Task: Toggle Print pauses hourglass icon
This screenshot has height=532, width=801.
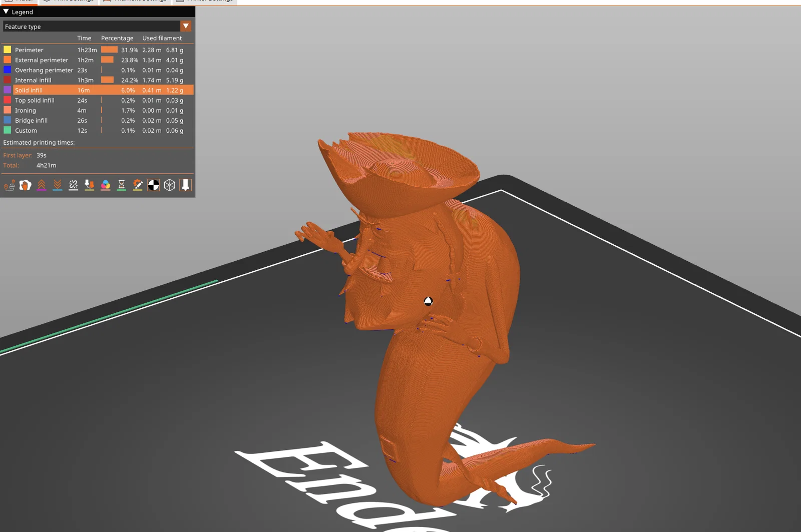Action: click(x=122, y=185)
